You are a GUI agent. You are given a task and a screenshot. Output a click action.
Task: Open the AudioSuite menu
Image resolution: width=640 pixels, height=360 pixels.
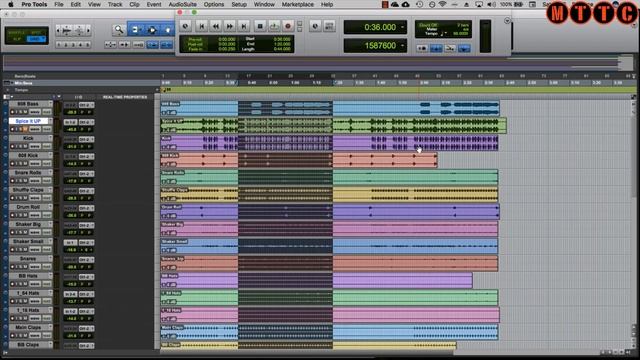(x=182, y=4)
